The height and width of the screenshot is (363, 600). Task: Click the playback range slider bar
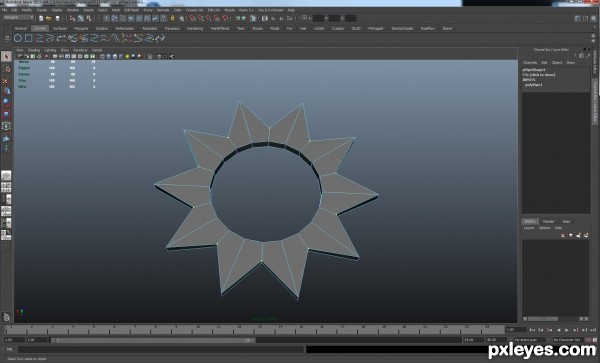(x=153, y=340)
